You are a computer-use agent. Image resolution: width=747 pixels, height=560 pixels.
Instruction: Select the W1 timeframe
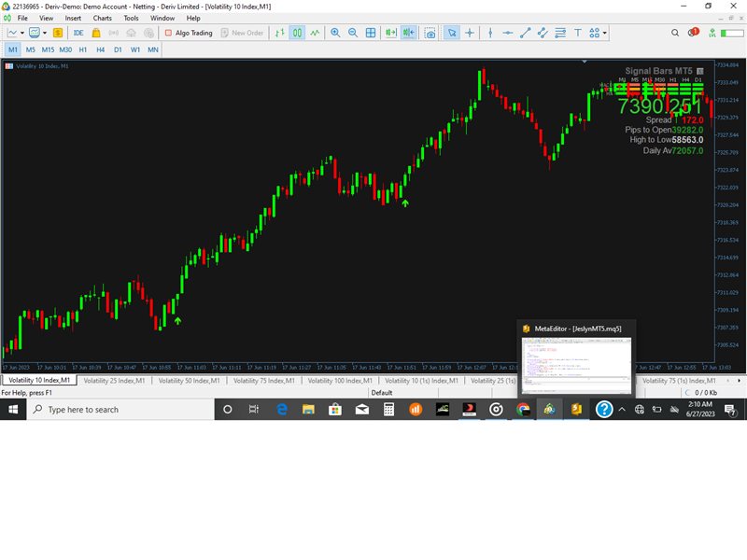coord(135,49)
